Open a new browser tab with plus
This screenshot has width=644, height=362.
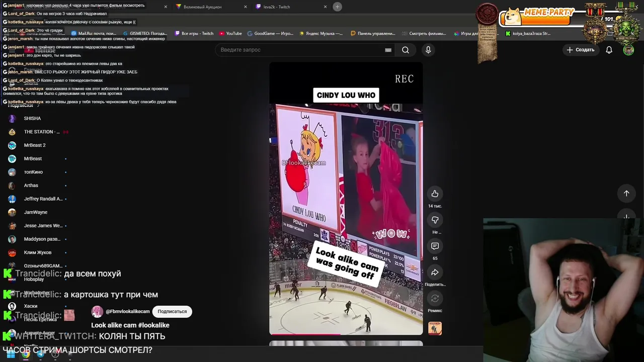(x=337, y=7)
